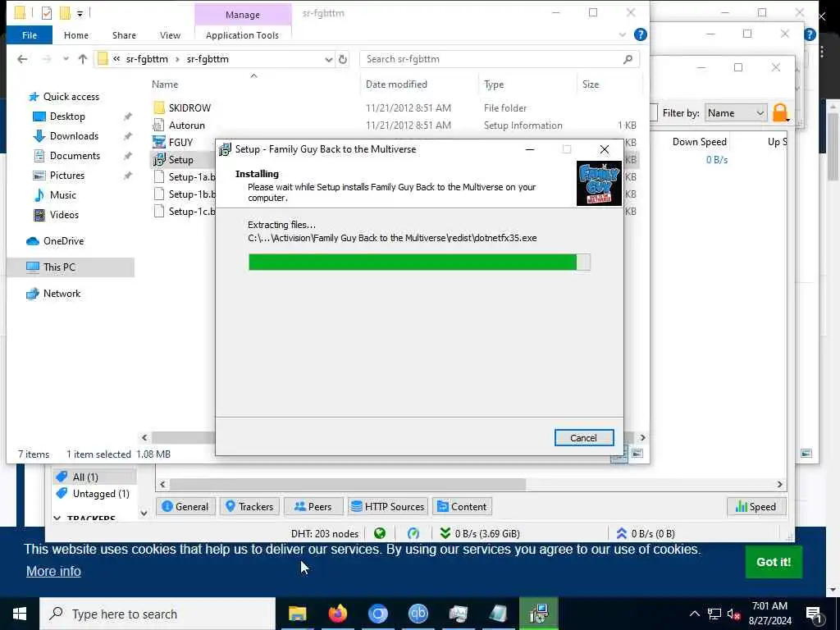This screenshot has height=630, width=840.
Task: Open the Share ribbon tab
Action: 124,35
